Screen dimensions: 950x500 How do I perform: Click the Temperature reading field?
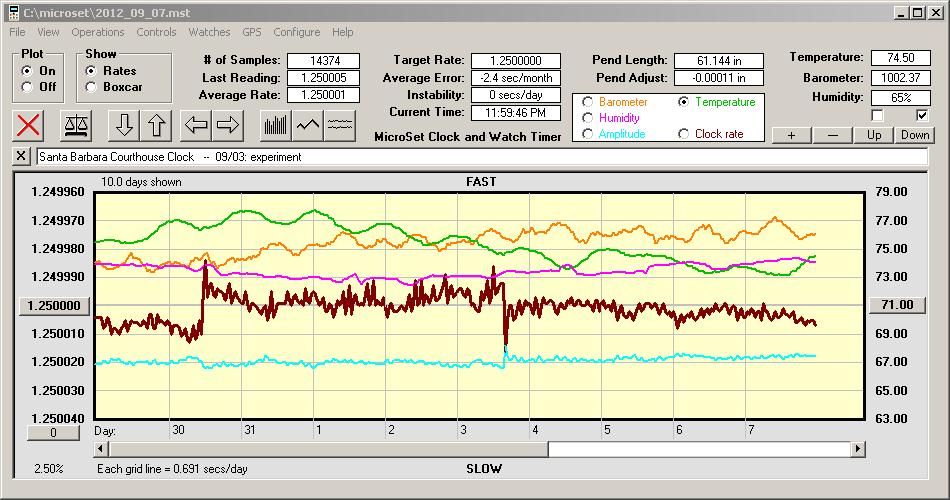coord(900,58)
